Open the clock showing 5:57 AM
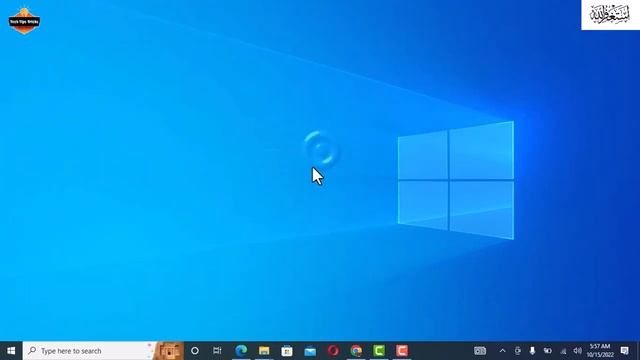 [x=600, y=351]
